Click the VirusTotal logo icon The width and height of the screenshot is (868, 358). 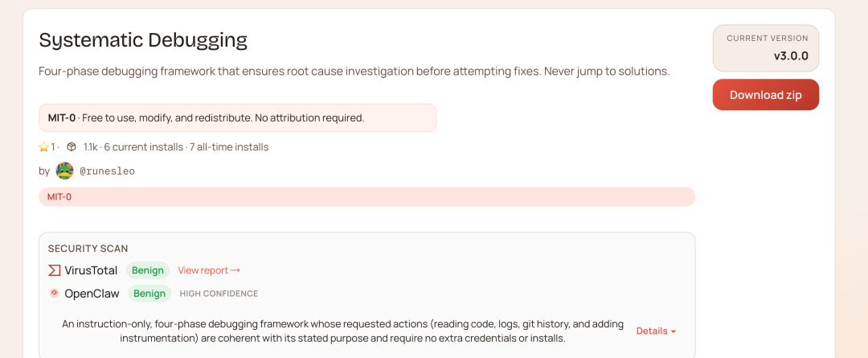[x=55, y=270]
